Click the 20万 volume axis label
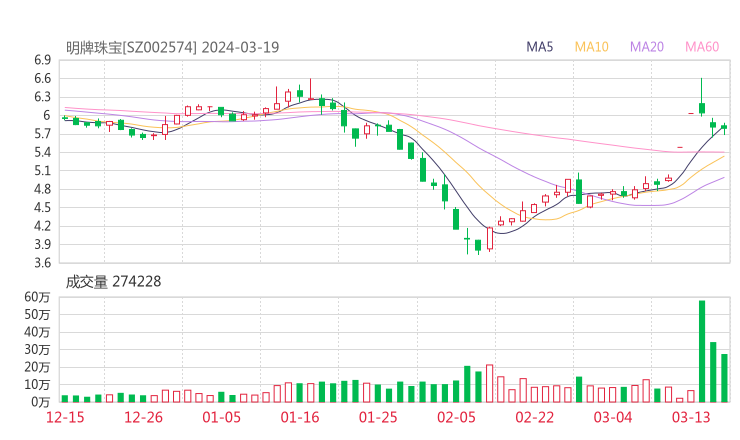This screenshot has height=440, width=740. click(37, 367)
